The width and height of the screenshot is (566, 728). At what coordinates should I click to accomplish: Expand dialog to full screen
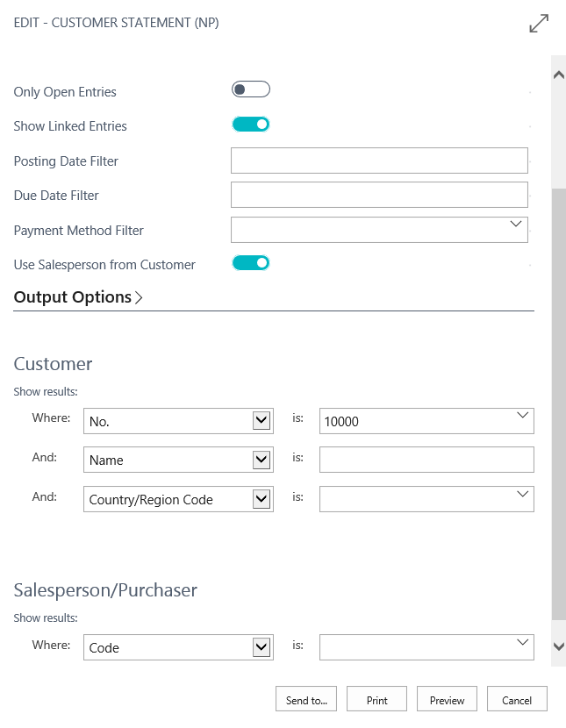[539, 24]
